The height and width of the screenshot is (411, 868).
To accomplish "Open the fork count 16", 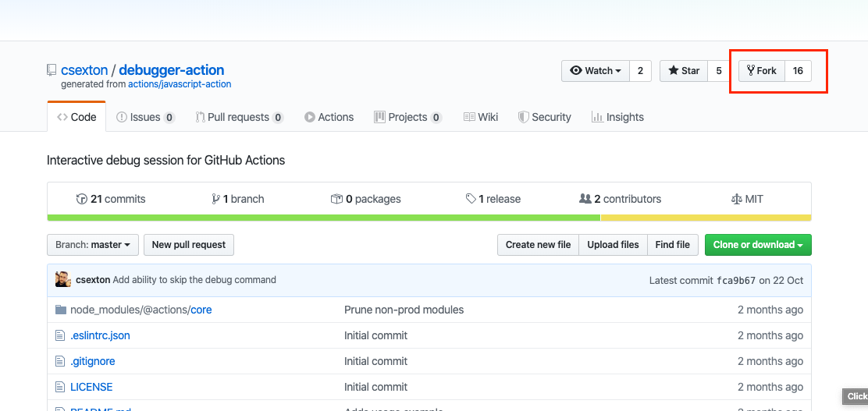I will click(798, 71).
